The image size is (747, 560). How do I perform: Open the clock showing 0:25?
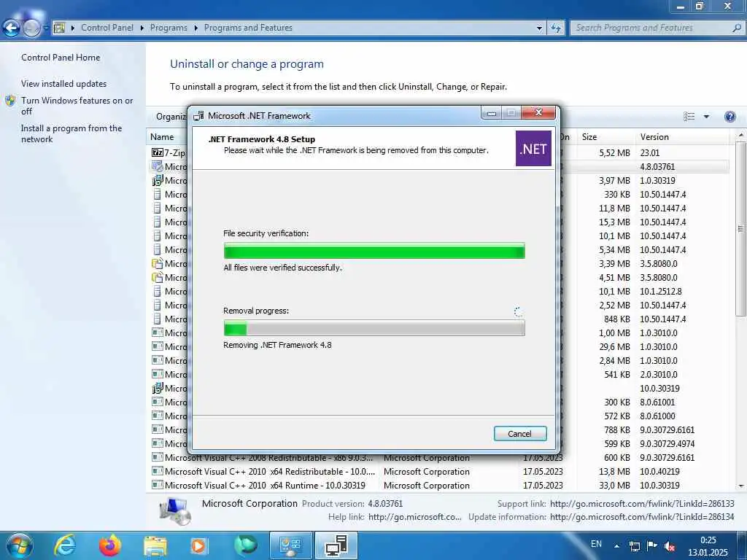708,545
